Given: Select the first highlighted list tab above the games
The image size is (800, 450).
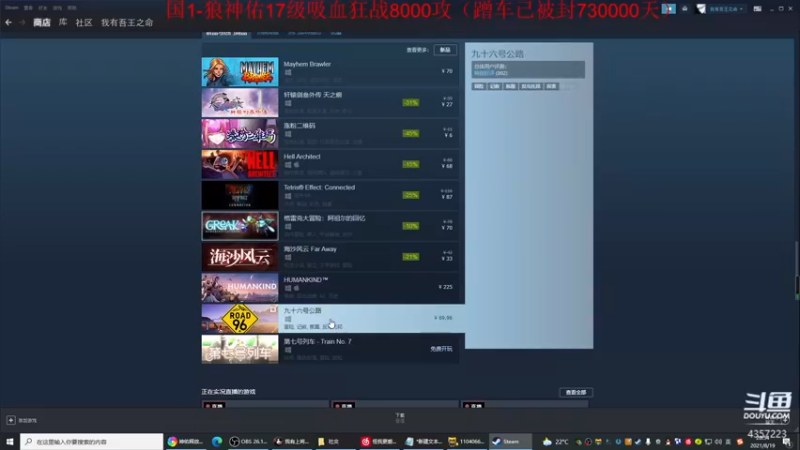Looking at the screenshot, I should coord(226,33).
